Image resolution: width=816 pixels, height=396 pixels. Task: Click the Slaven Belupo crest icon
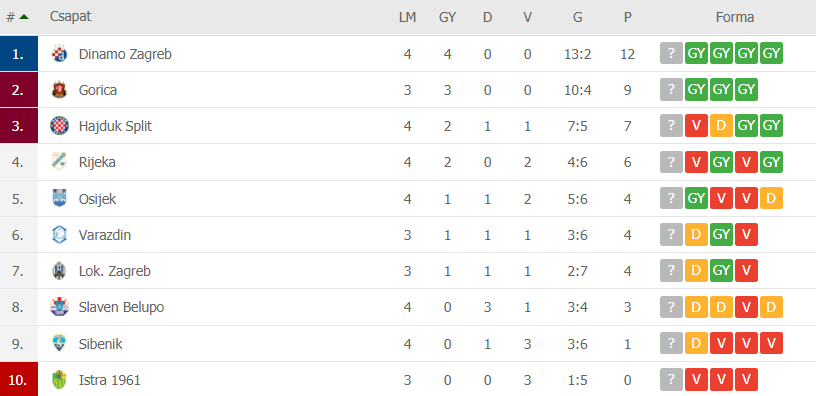pyautogui.click(x=59, y=307)
